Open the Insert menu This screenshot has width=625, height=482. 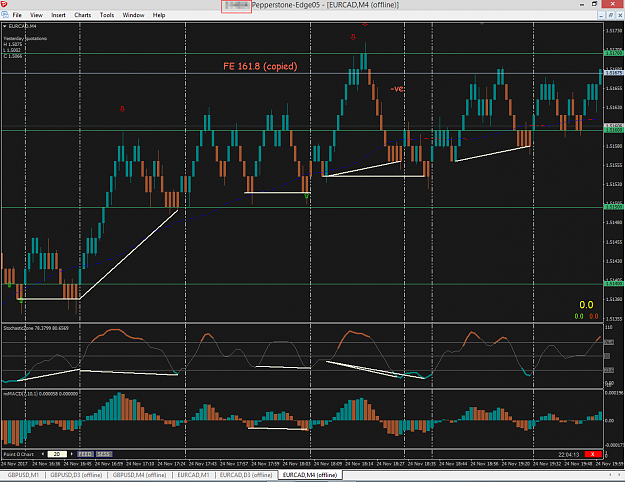[x=58, y=15]
